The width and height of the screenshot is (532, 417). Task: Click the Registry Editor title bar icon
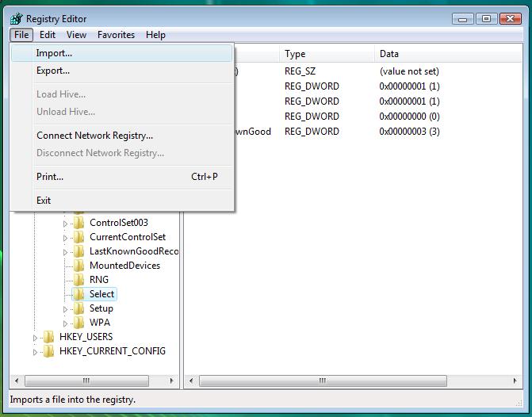pos(16,19)
